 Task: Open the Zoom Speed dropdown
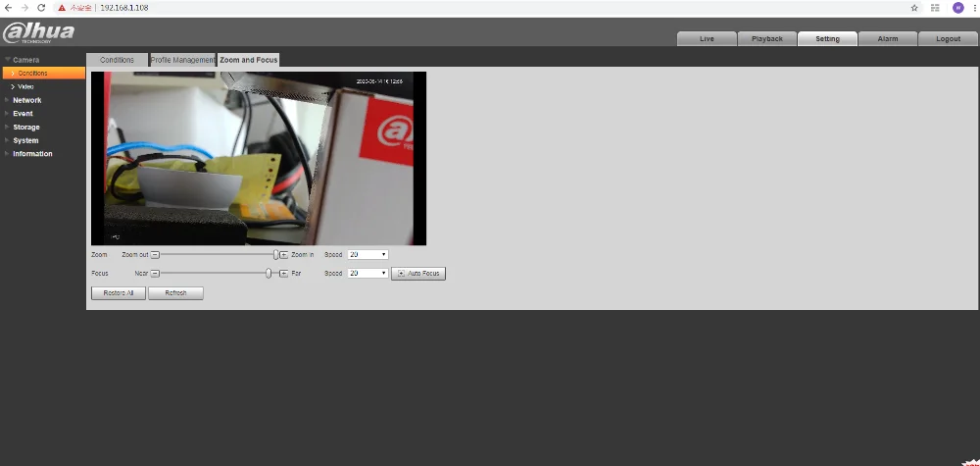pos(367,255)
